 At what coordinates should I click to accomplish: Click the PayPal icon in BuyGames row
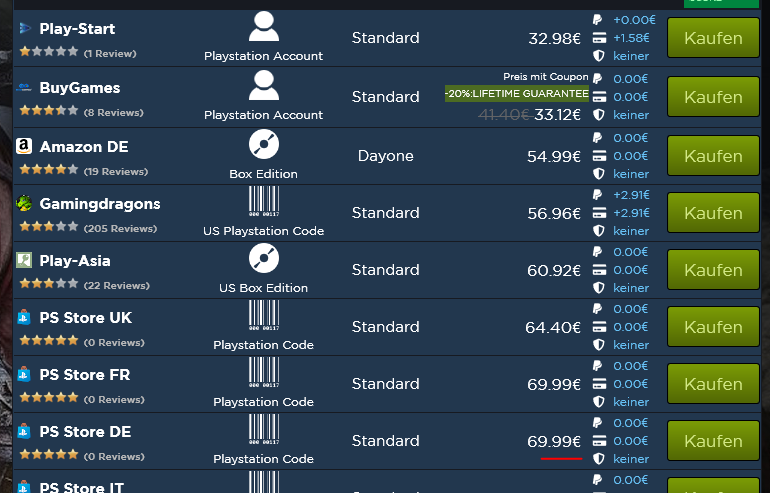tap(598, 79)
